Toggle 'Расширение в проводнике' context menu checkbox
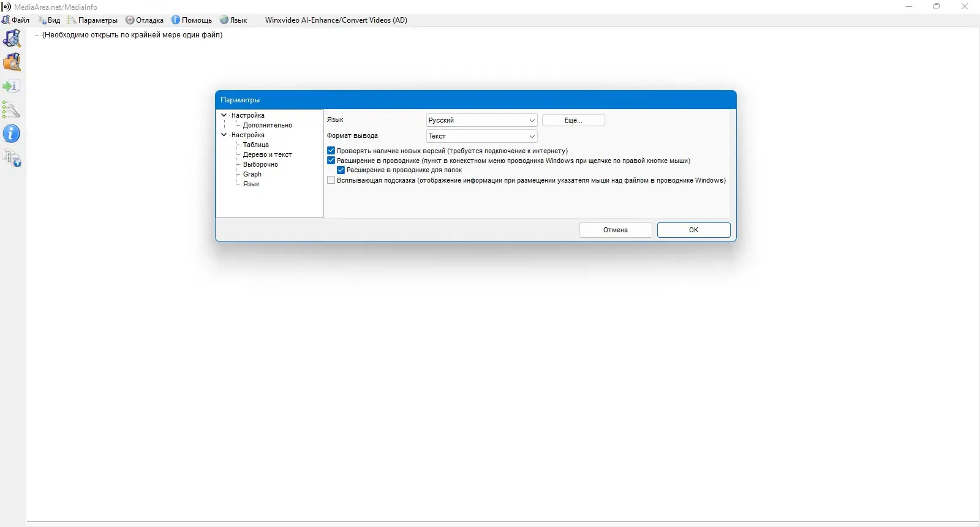The image size is (980, 527). point(331,161)
